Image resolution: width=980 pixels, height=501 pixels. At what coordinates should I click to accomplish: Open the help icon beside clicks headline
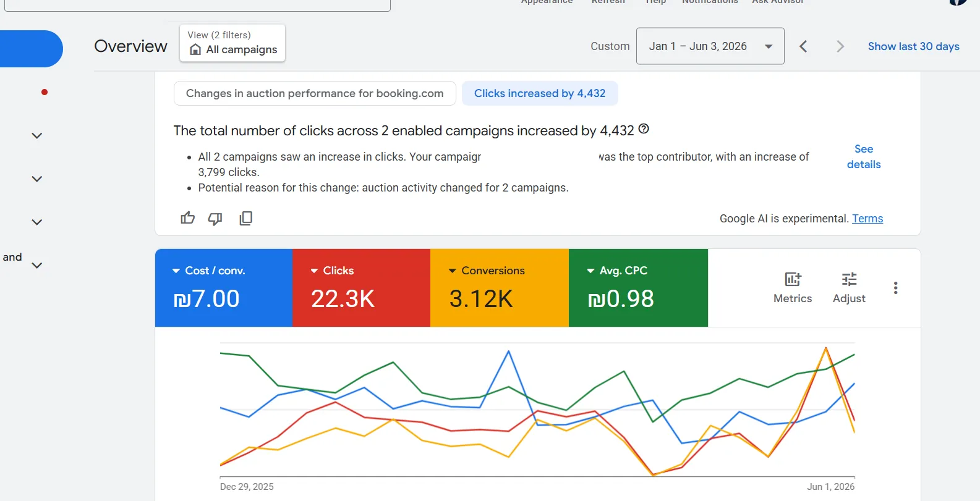pos(644,129)
